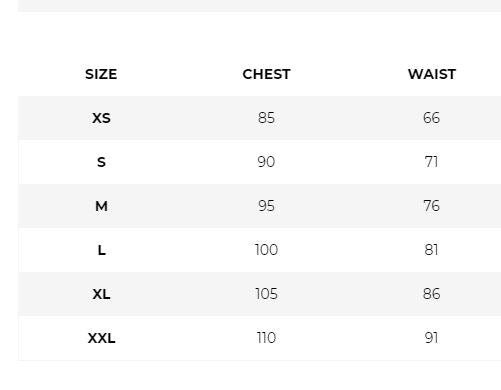Click chest value 95 for M
The height and width of the screenshot is (390, 501).
[266, 206]
